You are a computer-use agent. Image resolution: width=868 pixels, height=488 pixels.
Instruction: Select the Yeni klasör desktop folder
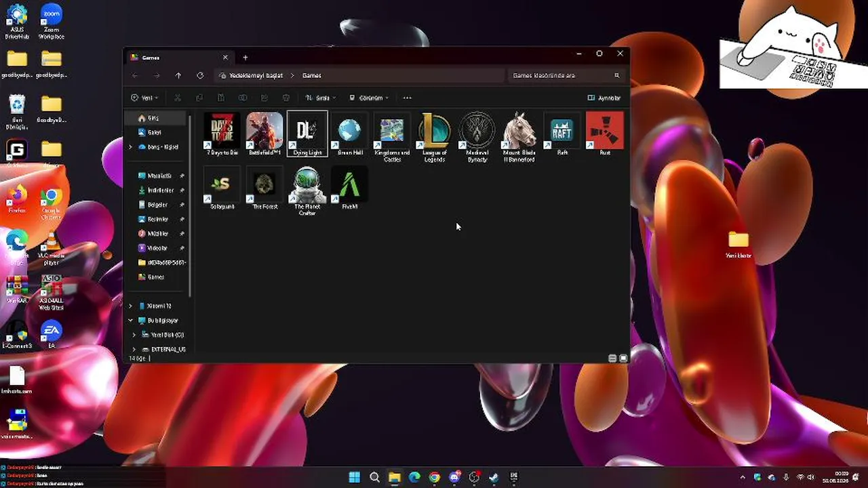(738, 245)
